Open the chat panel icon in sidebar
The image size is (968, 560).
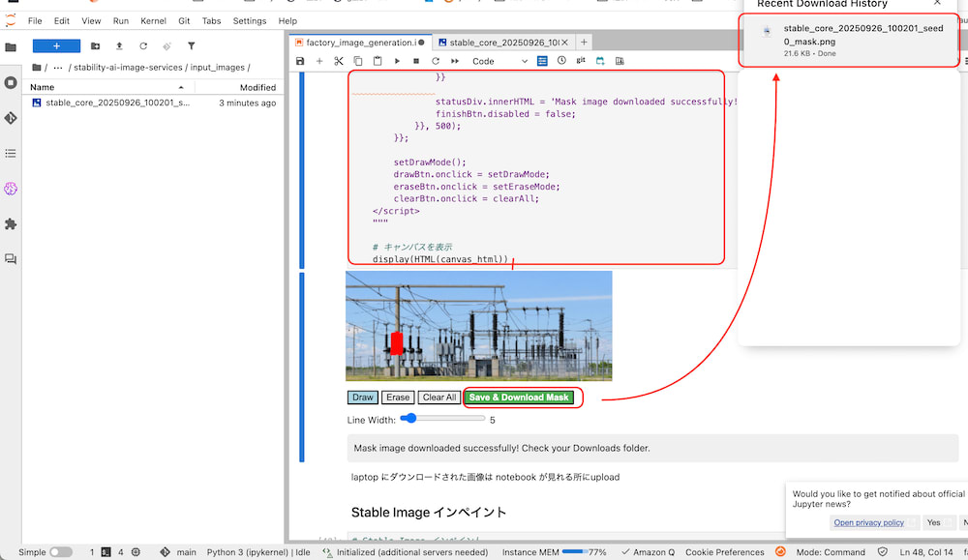(x=11, y=259)
